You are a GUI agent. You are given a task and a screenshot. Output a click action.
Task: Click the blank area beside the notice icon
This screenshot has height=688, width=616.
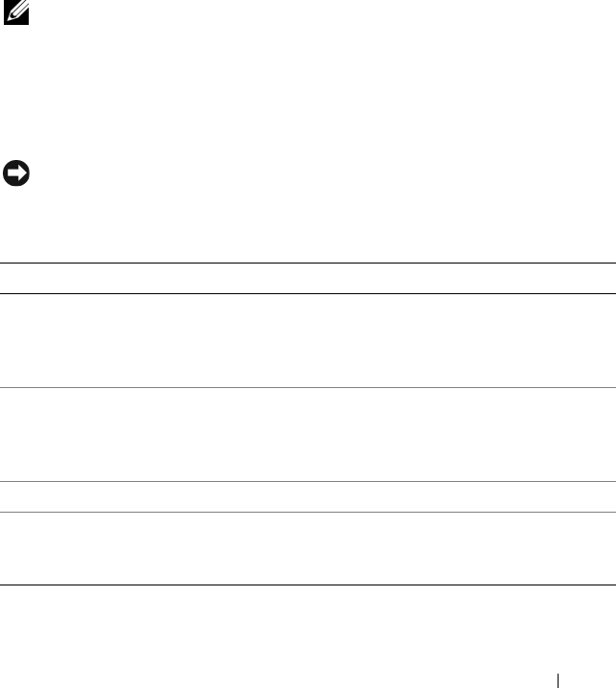287,174
